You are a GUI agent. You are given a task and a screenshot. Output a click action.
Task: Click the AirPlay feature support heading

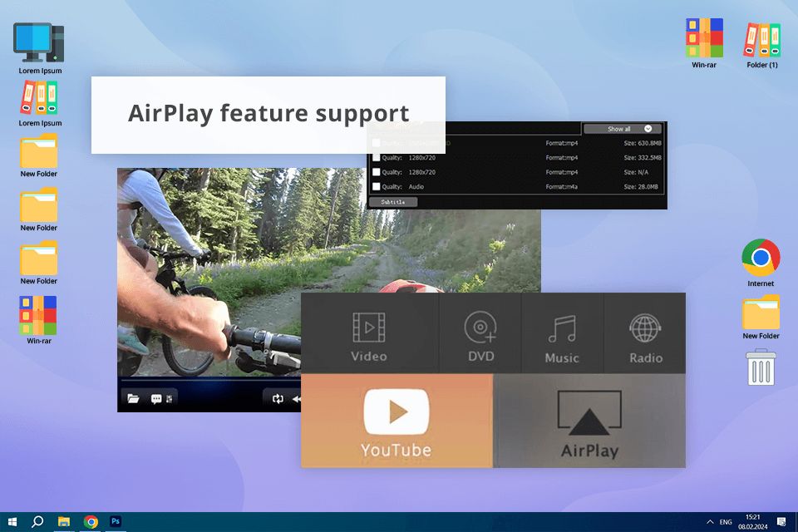(x=268, y=113)
